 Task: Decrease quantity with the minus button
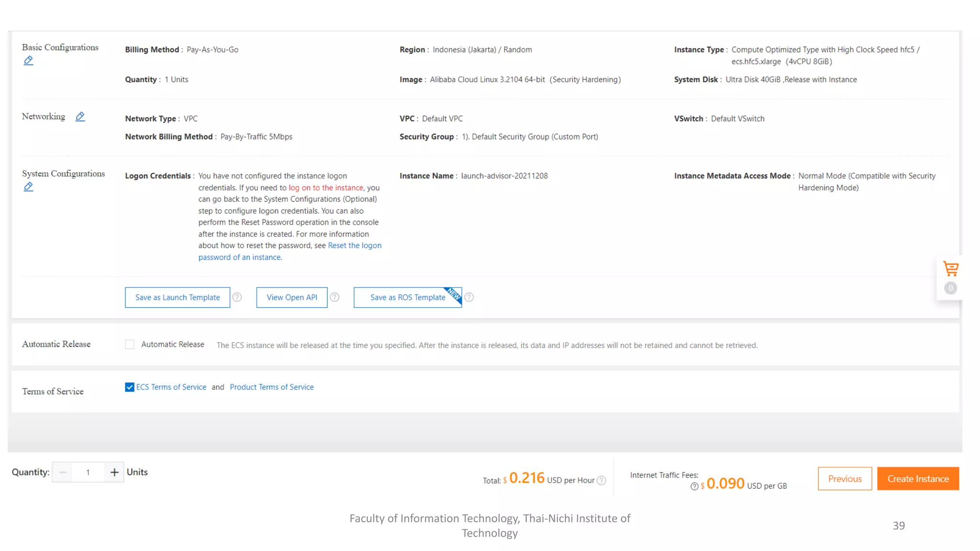[x=63, y=472]
